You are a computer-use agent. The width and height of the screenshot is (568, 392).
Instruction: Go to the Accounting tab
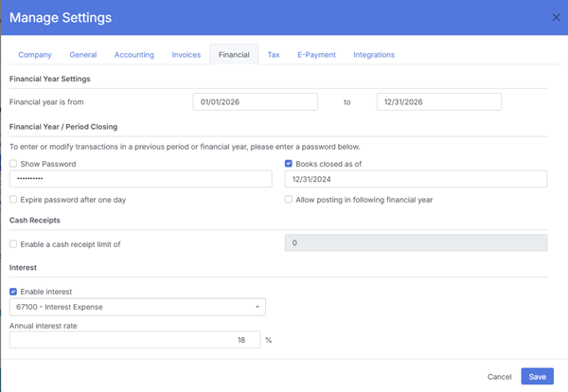point(133,55)
